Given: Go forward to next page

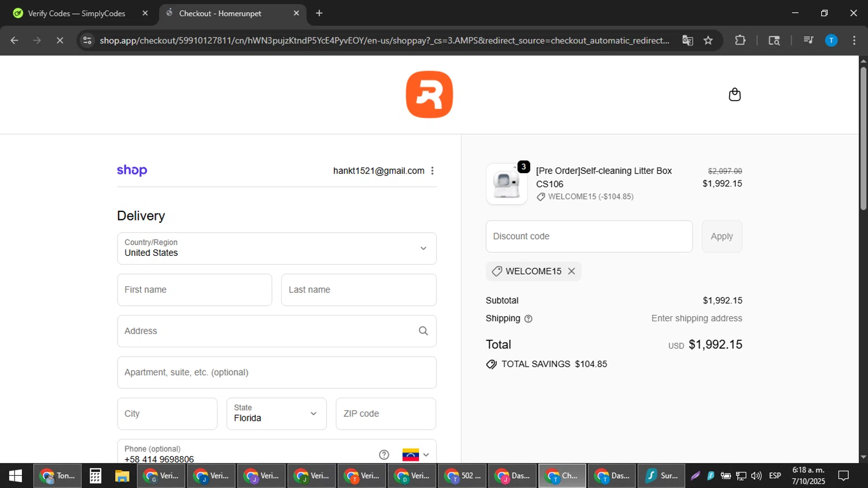Looking at the screenshot, I should pyautogui.click(x=37, y=41).
